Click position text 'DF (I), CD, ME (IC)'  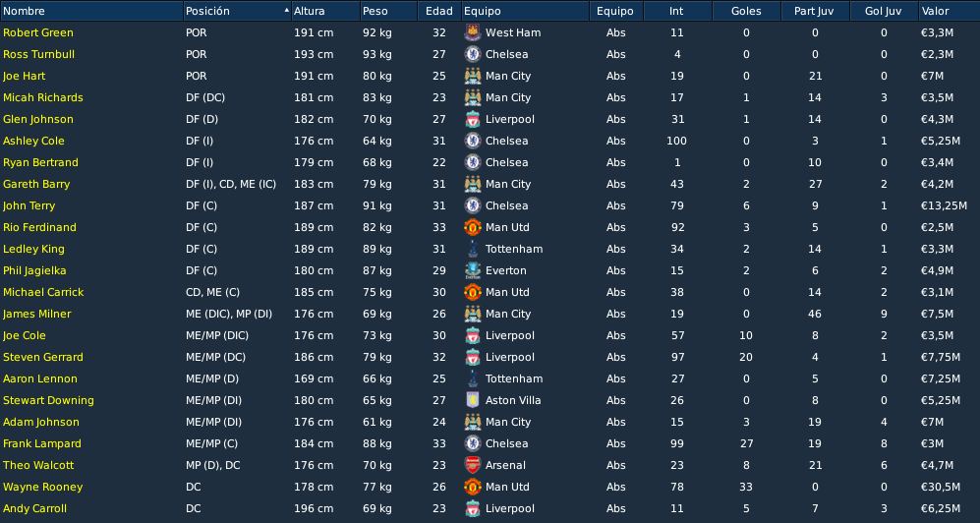[231, 185]
